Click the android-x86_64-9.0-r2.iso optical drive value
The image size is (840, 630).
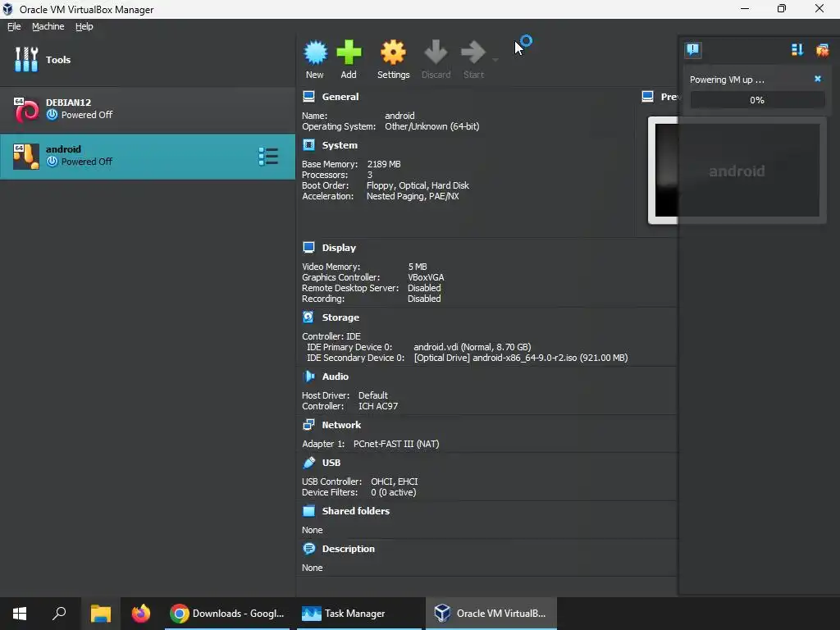[x=521, y=358]
